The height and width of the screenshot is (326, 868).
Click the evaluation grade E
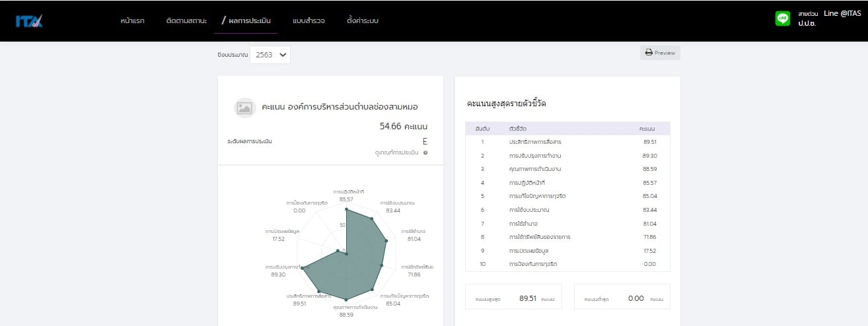tap(425, 141)
